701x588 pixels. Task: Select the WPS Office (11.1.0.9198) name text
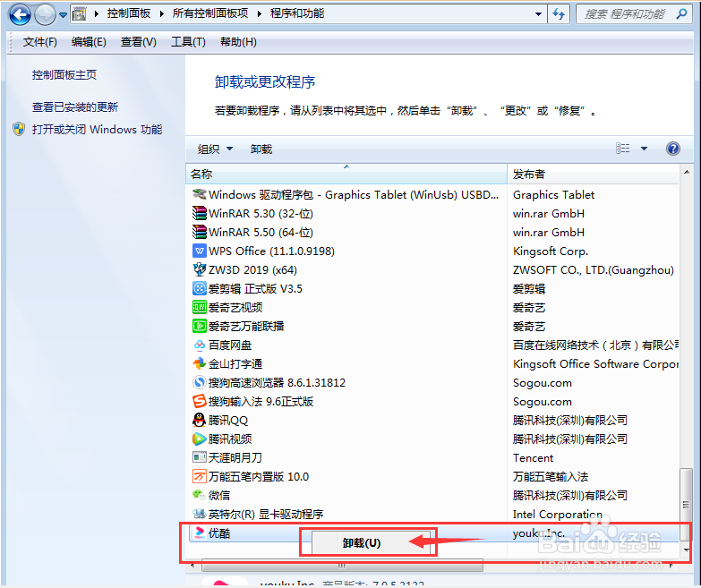[x=271, y=251]
